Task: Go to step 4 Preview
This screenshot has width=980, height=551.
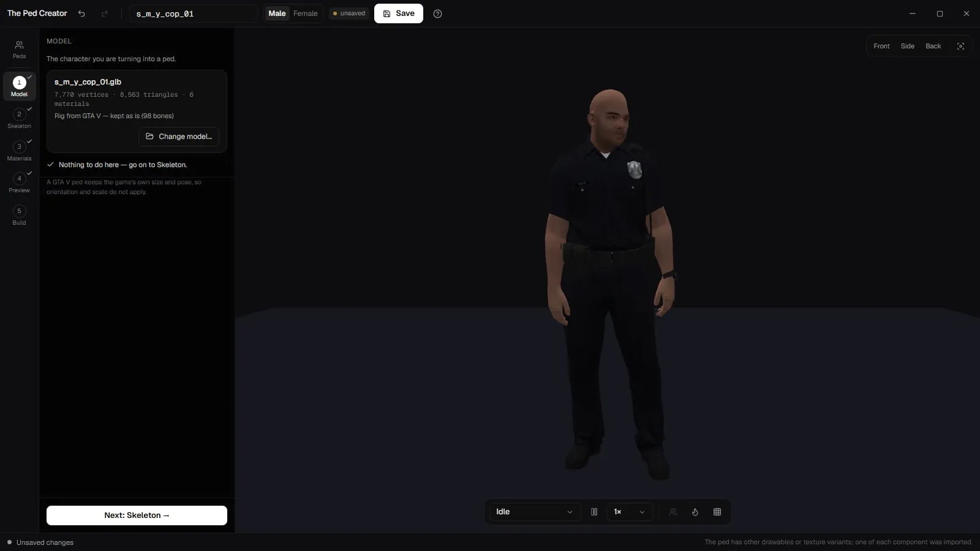Action: [x=19, y=183]
